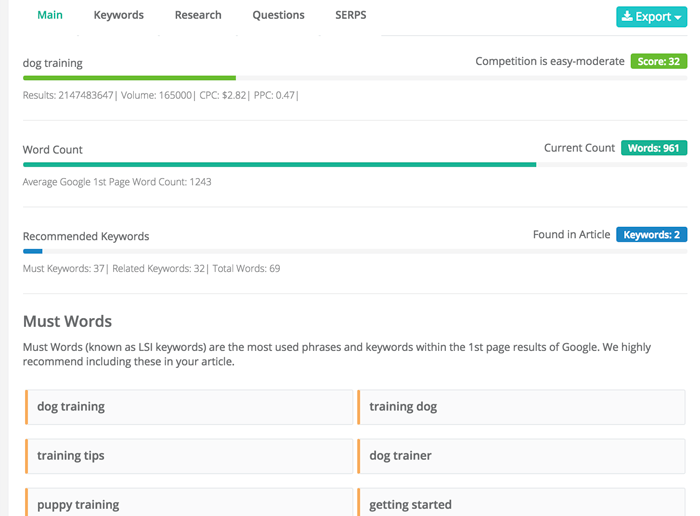Click the Keywords: 2 badge
This screenshot has height=516, width=700.
[x=651, y=235]
